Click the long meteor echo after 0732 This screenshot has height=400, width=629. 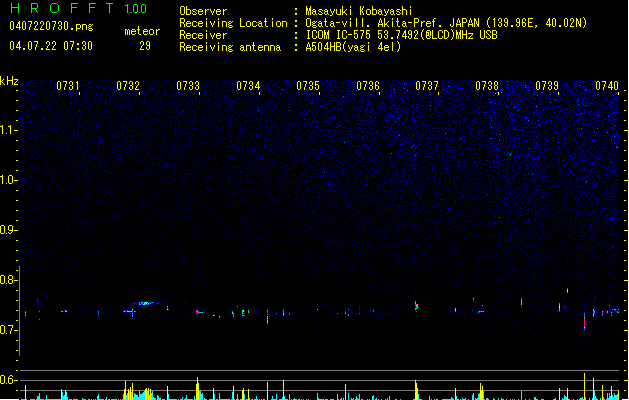pos(144,303)
